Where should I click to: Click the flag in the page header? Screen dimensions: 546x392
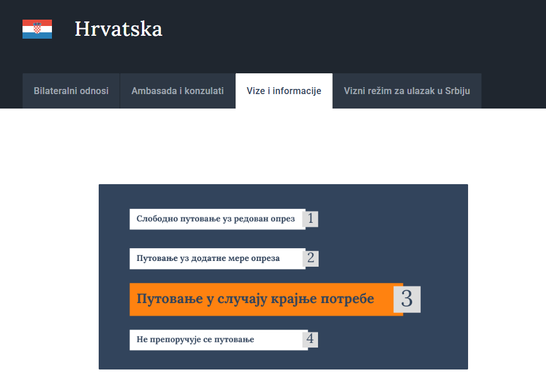pos(36,28)
